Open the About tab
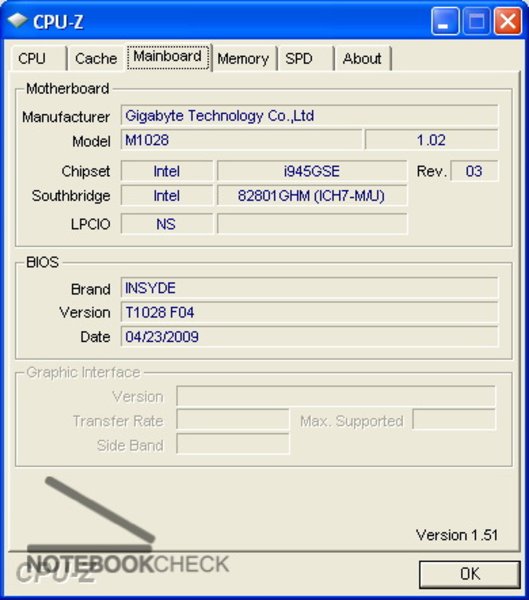 362,59
